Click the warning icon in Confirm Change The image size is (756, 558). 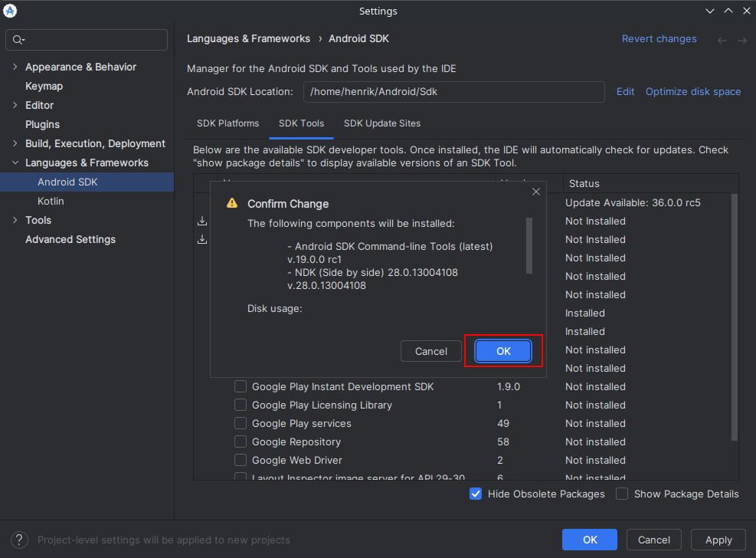point(232,203)
